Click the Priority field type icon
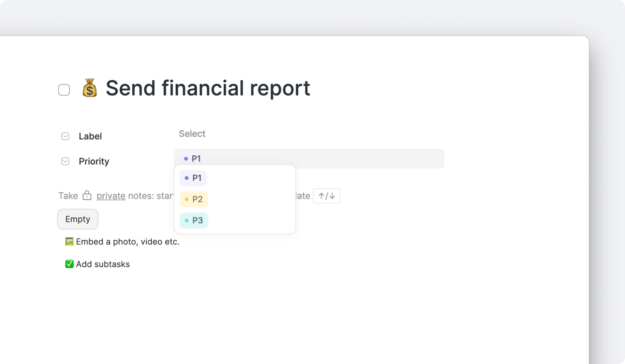The height and width of the screenshot is (364, 625). coord(65,161)
